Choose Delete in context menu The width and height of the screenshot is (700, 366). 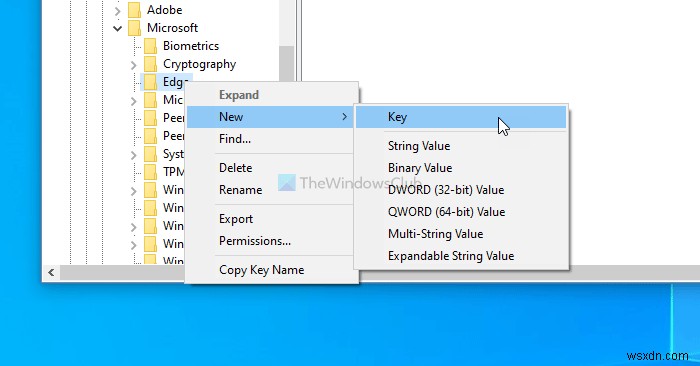point(270,168)
